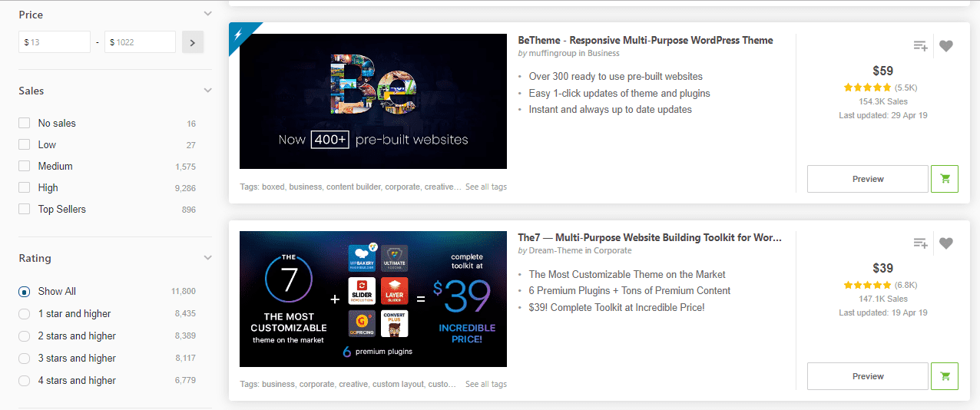Add BeTheme to cart
The image size is (980, 410).
(x=945, y=179)
